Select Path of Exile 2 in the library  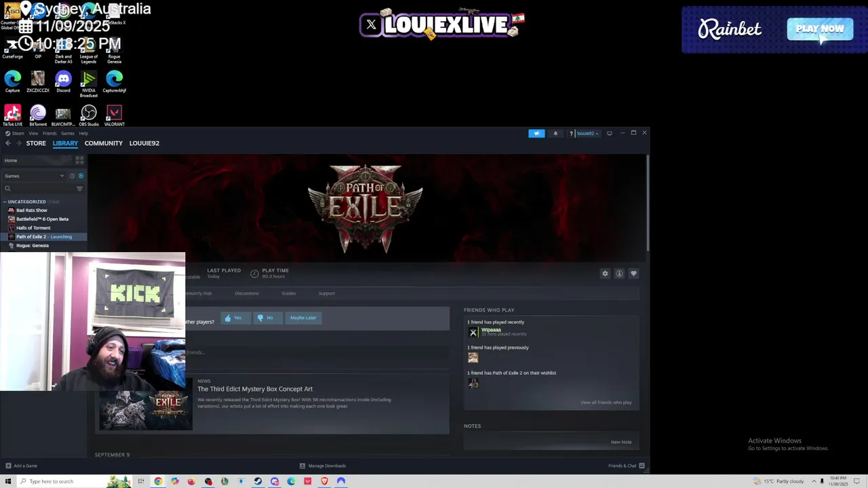click(43, 237)
